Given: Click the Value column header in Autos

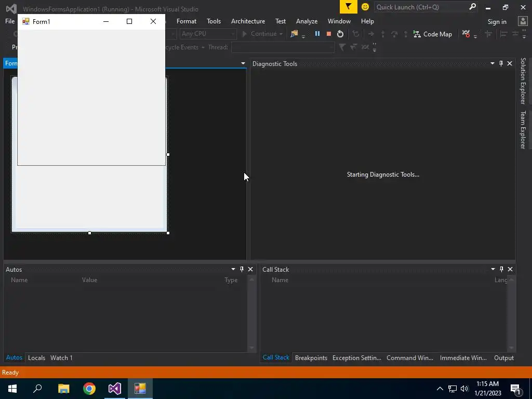Looking at the screenshot, I should (89, 280).
